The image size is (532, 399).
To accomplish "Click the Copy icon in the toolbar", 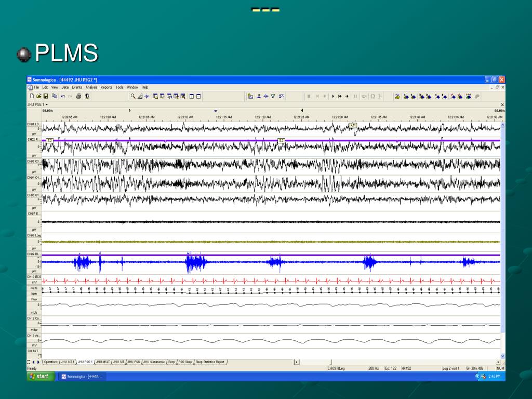I will [x=54, y=96].
